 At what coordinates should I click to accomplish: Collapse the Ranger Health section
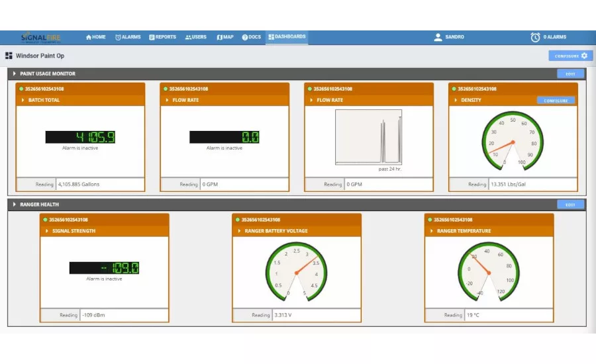[x=15, y=205]
